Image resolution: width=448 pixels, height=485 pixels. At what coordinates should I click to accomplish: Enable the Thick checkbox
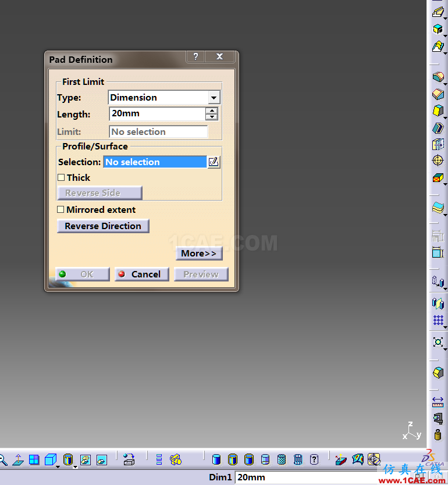tap(61, 177)
